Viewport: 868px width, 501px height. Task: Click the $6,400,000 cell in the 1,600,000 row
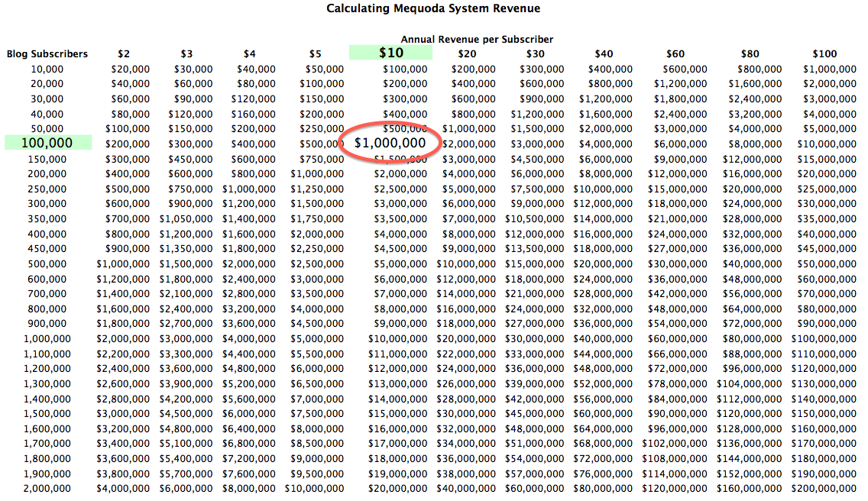click(x=249, y=429)
